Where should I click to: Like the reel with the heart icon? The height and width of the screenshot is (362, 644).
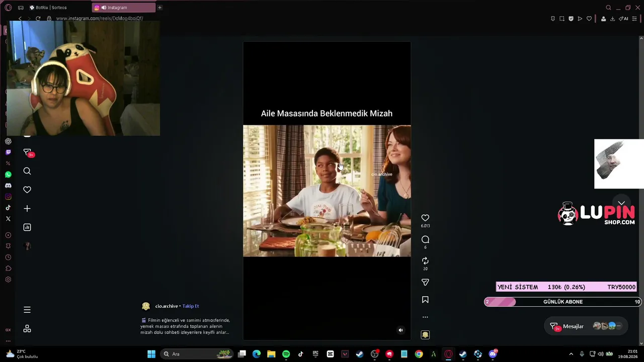tap(425, 218)
